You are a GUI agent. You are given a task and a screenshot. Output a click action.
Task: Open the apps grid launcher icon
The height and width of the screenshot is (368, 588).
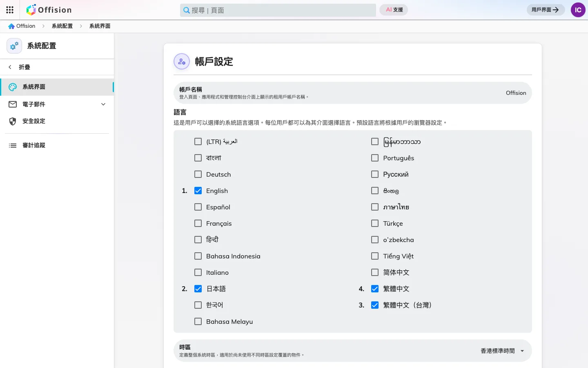click(10, 10)
